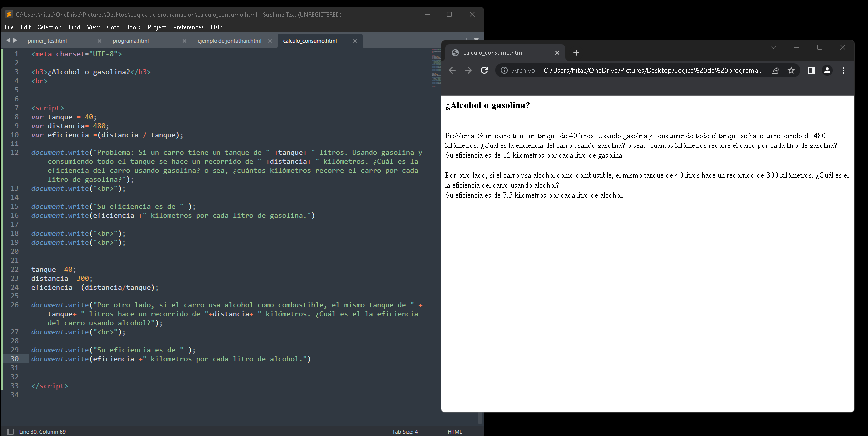Click the Chrome address bar URL

tap(652, 70)
